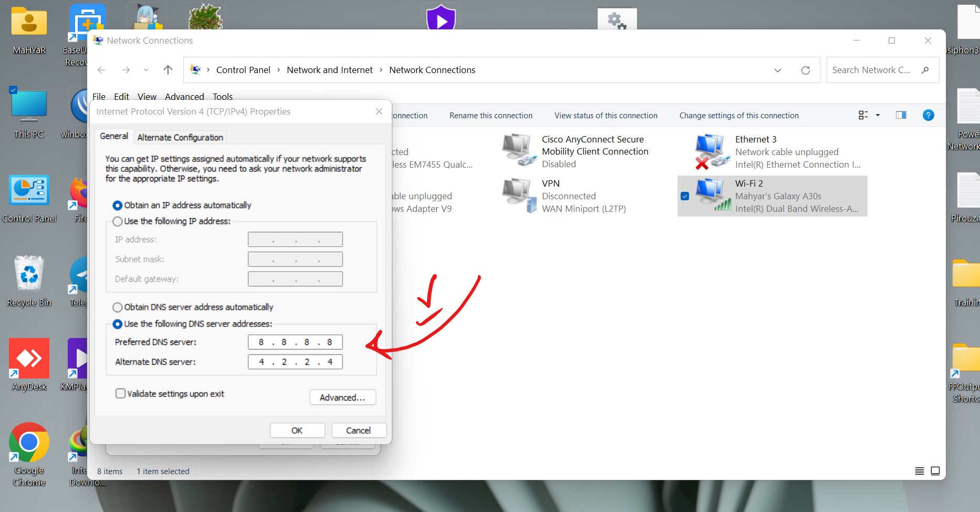The height and width of the screenshot is (512, 980).
Task: Expand the recent locations dropdown arrow
Action: point(146,70)
